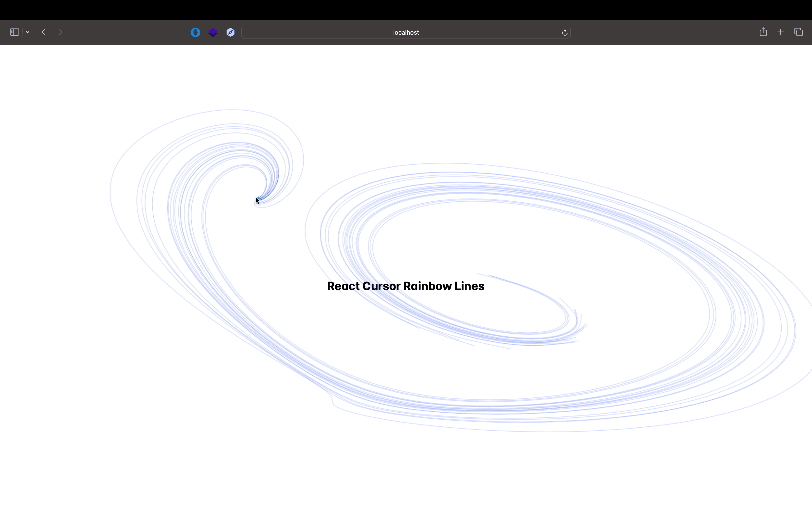Click the word React in the heading
This screenshot has height=528, width=812.
coord(343,286)
